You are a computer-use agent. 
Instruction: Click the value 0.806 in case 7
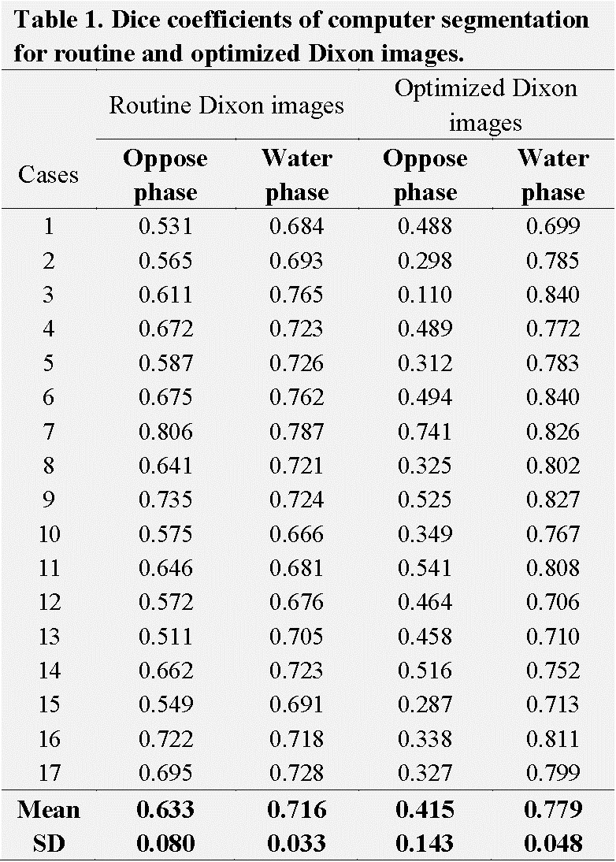[x=165, y=432]
